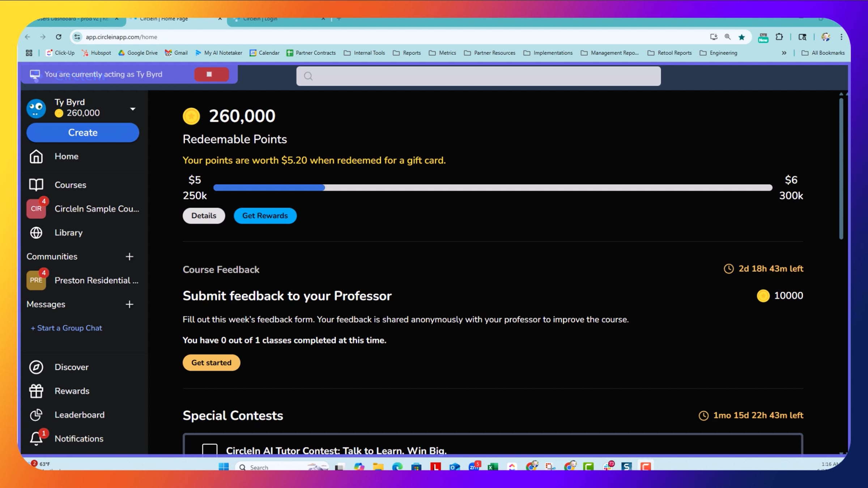The width and height of the screenshot is (868, 488).
Task: Click Windows taskbar Search box
Action: click(x=282, y=467)
